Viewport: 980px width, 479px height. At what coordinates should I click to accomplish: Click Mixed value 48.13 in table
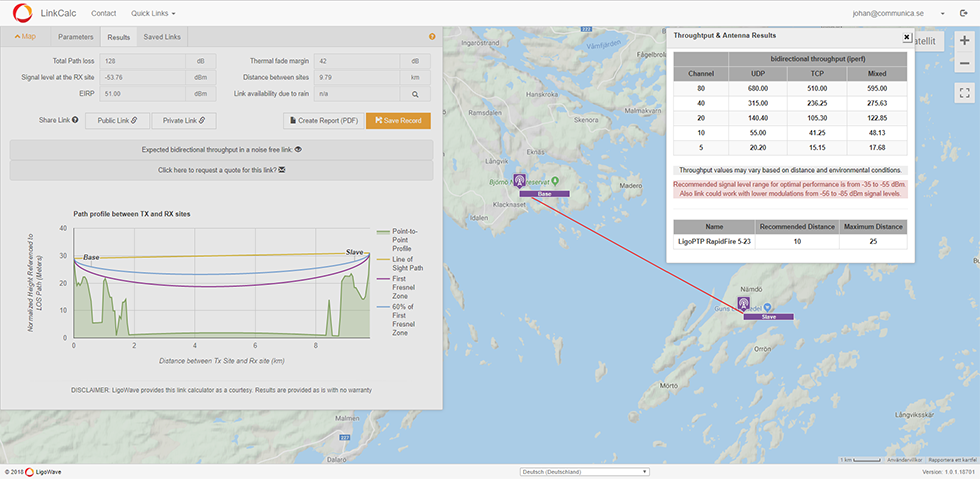click(877, 133)
